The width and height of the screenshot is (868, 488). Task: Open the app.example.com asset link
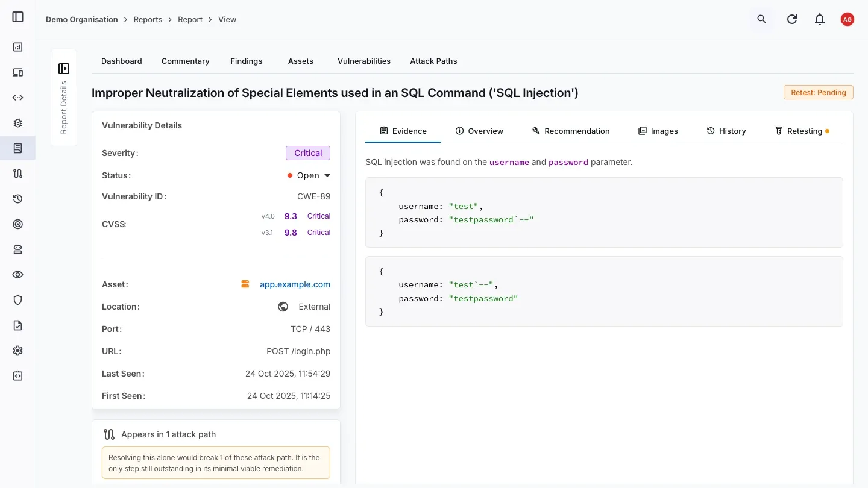click(295, 284)
